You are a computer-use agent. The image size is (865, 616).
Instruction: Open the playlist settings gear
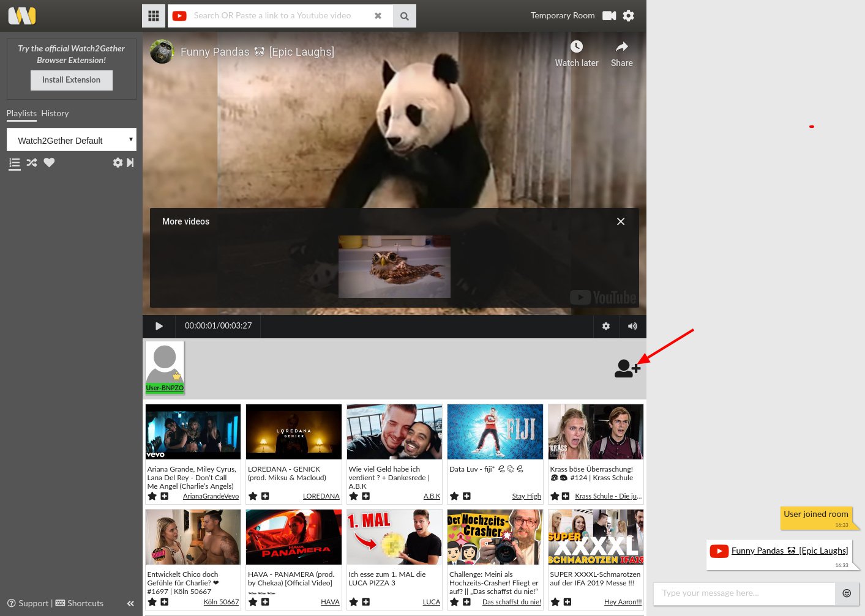(118, 163)
